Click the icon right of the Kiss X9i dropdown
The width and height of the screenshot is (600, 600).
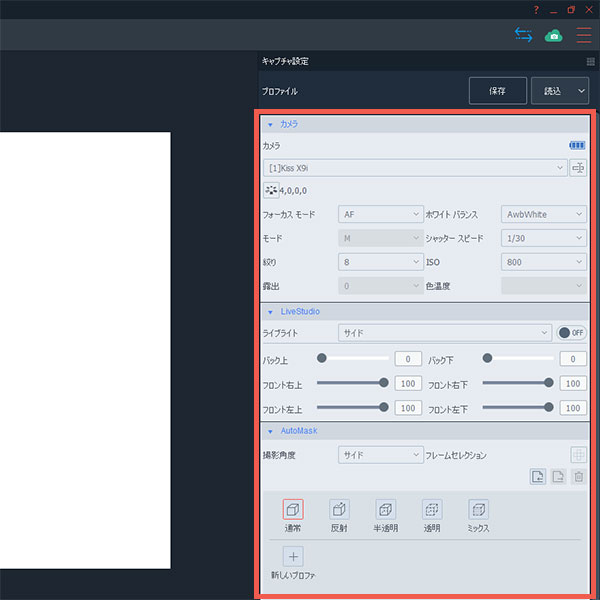click(x=578, y=168)
